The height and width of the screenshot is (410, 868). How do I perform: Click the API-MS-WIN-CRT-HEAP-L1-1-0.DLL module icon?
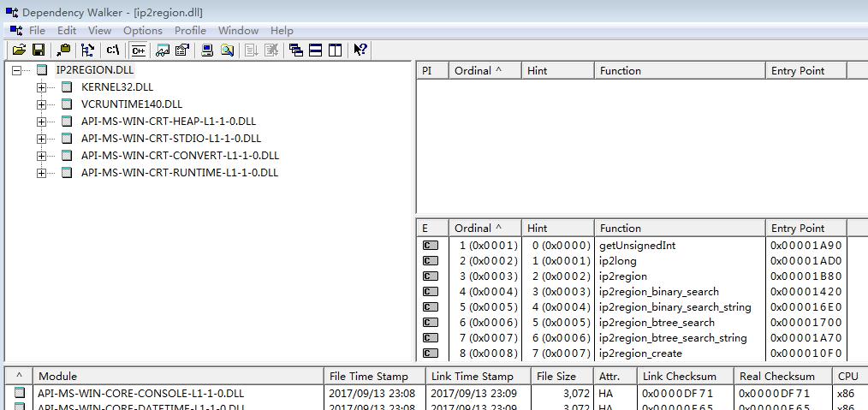point(67,122)
